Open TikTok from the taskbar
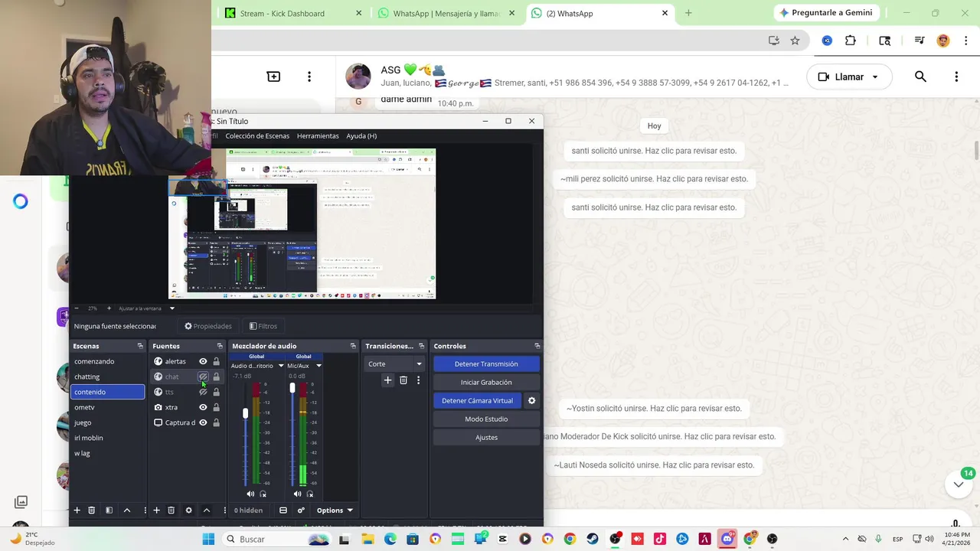 click(659, 539)
